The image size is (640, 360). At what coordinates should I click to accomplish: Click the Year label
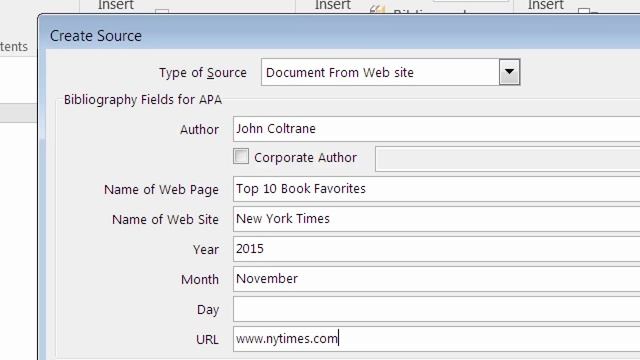[x=206, y=250]
